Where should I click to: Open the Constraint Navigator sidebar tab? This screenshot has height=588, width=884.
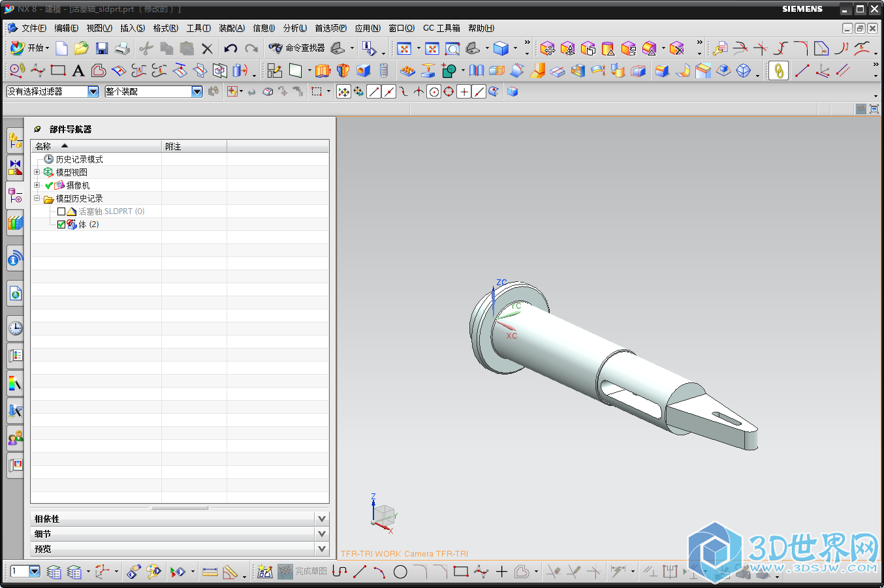click(x=15, y=168)
